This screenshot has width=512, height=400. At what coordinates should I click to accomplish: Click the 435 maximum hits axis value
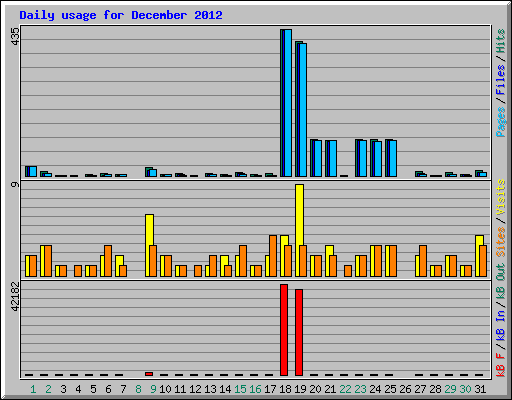coord(15,36)
